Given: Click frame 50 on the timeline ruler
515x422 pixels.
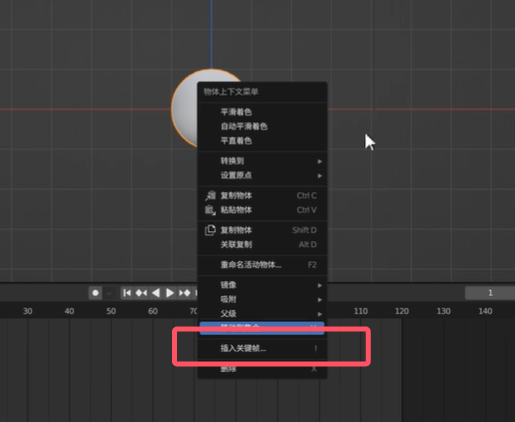Looking at the screenshot, I should (x=111, y=311).
